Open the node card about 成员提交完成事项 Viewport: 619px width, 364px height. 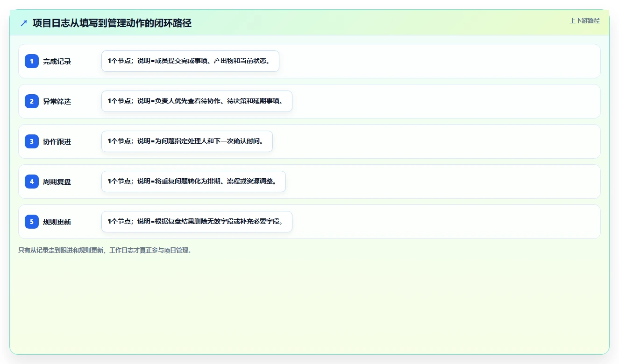click(x=190, y=61)
